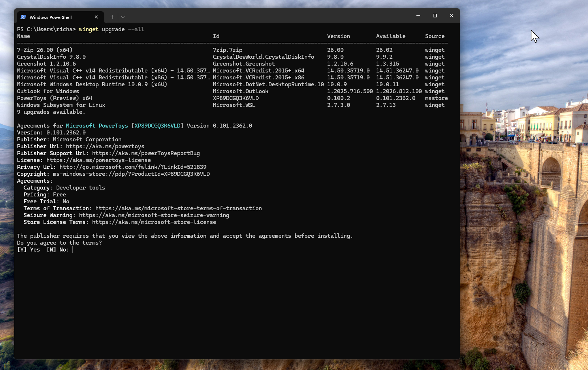The width and height of the screenshot is (588, 370).
Task: Click 'XP89DCGQ3K6VLD' in the PowerToys row
Action: click(236, 98)
